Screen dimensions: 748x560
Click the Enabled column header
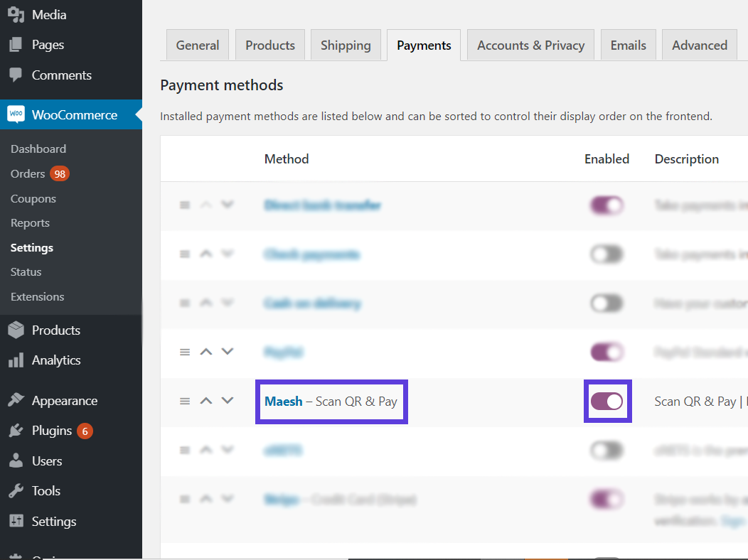pyautogui.click(x=607, y=158)
